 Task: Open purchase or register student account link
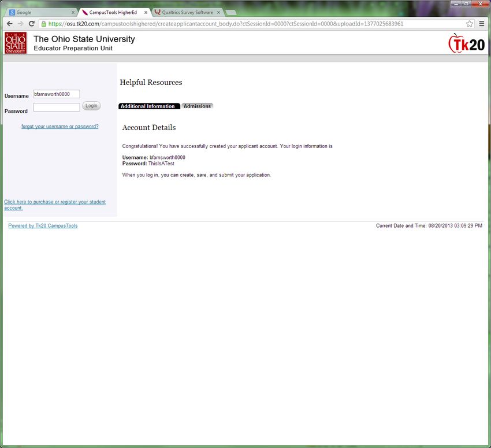tap(55, 205)
